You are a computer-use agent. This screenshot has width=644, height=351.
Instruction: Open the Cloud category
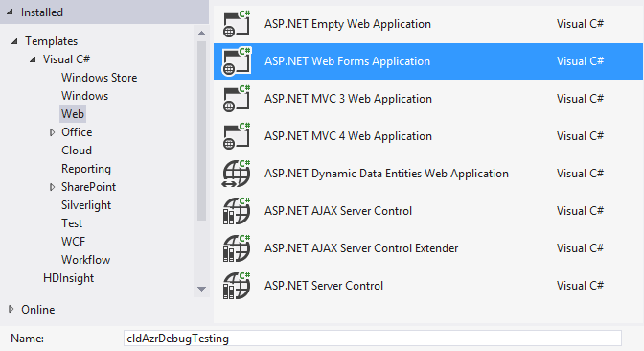click(x=77, y=151)
